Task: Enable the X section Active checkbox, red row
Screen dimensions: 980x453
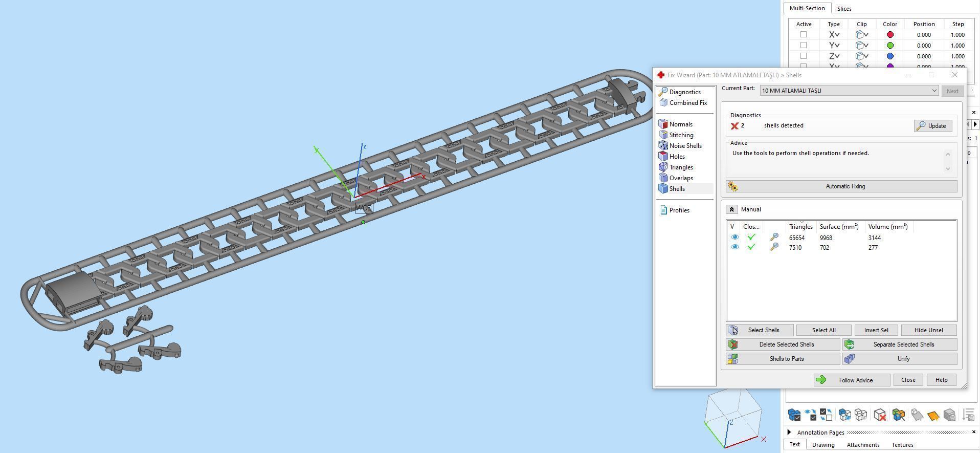Action: pyautogui.click(x=804, y=35)
